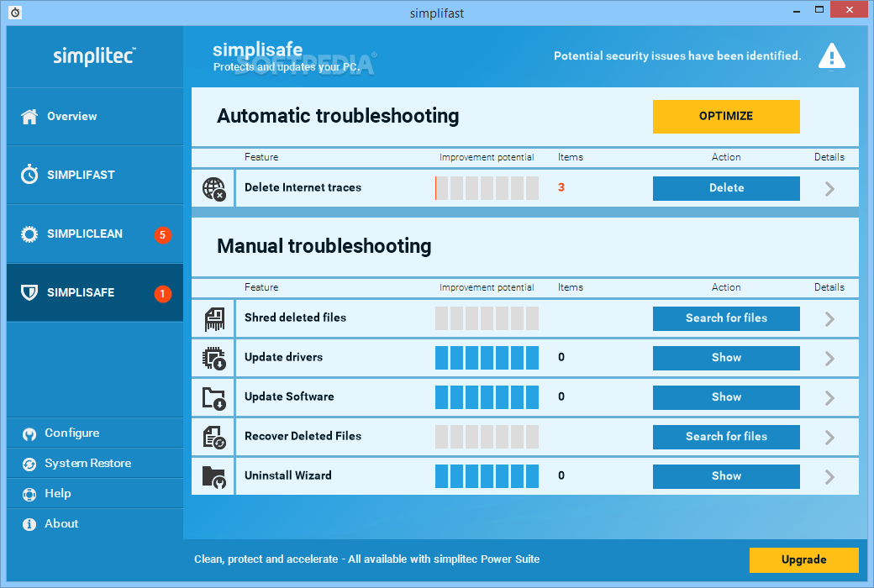874x588 pixels.
Task: Click the 'Update Software' label
Action: 289,396
